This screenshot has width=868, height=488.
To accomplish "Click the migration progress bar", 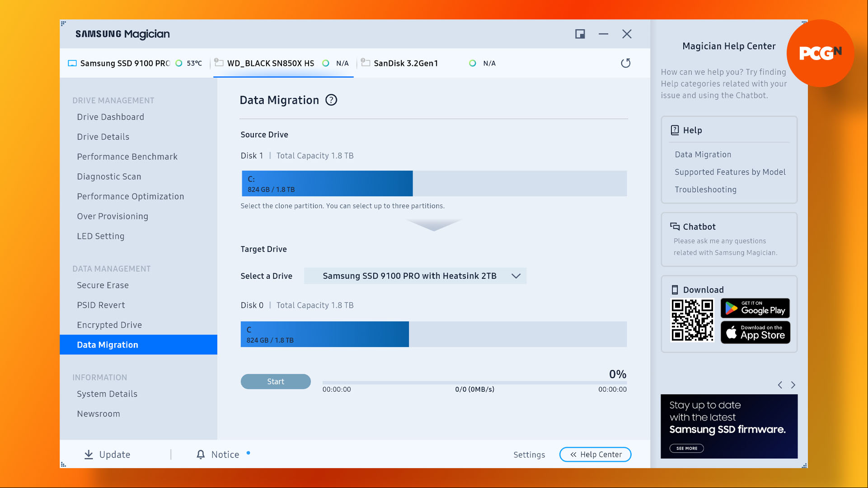I will 474,382.
